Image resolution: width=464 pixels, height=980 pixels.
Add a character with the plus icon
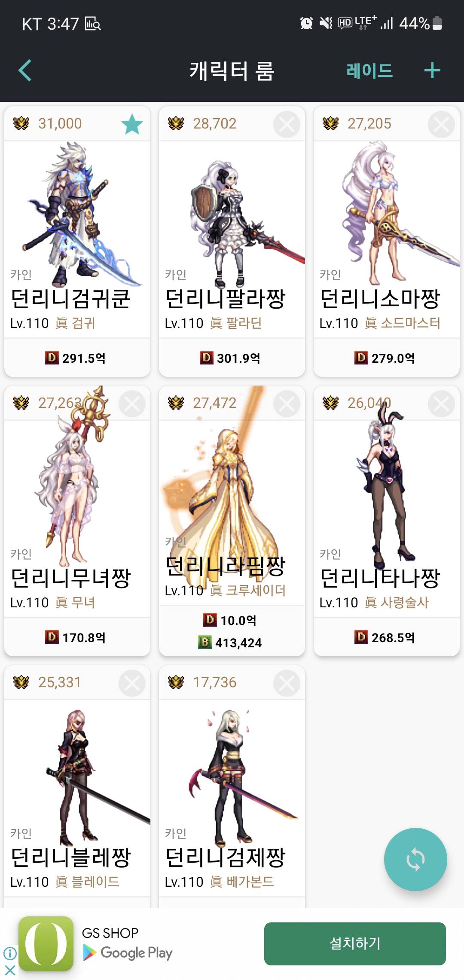[432, 70]
